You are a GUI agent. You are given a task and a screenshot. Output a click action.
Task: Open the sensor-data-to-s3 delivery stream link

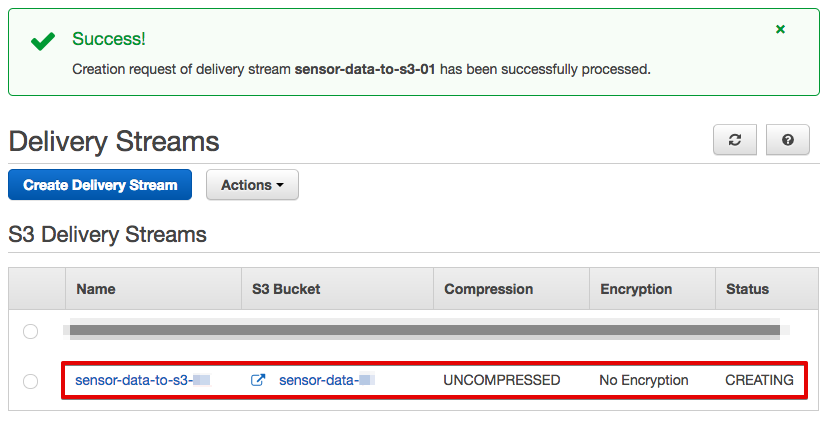[x=142, y=380]
